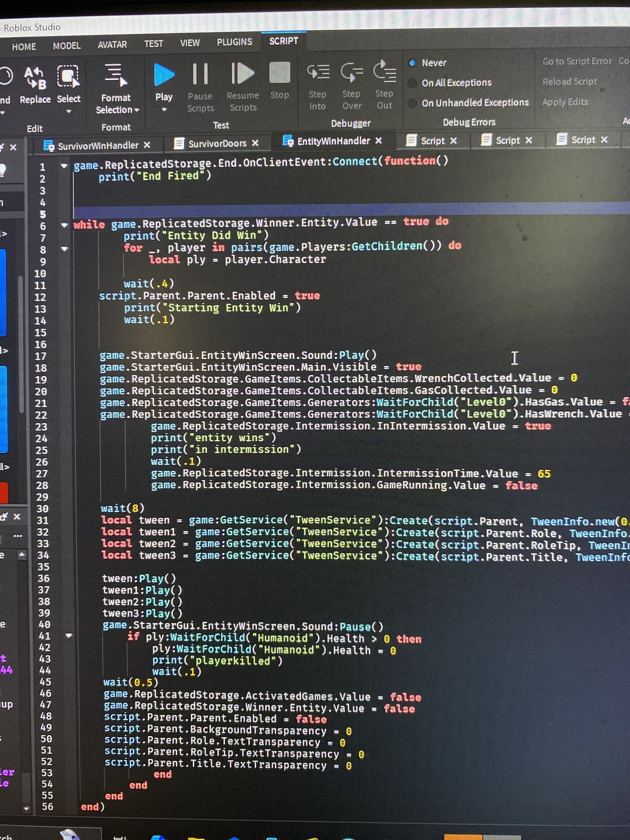Click the Reload Script button
Image resolution: width=630 pixels, height=840 pixels.
(570, 81)
